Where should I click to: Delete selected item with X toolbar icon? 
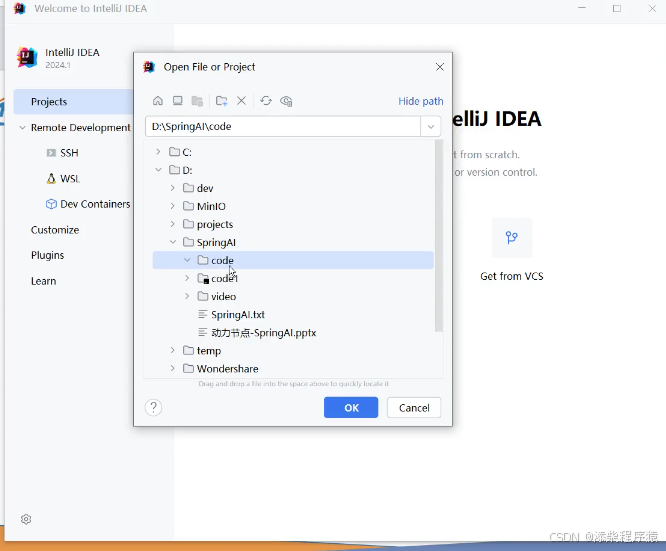241,101
